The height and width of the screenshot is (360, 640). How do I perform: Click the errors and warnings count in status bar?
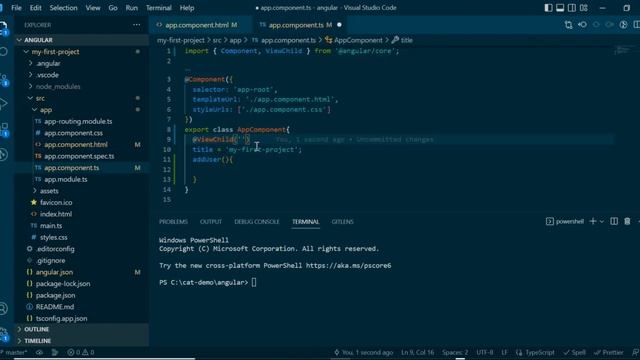81,352
